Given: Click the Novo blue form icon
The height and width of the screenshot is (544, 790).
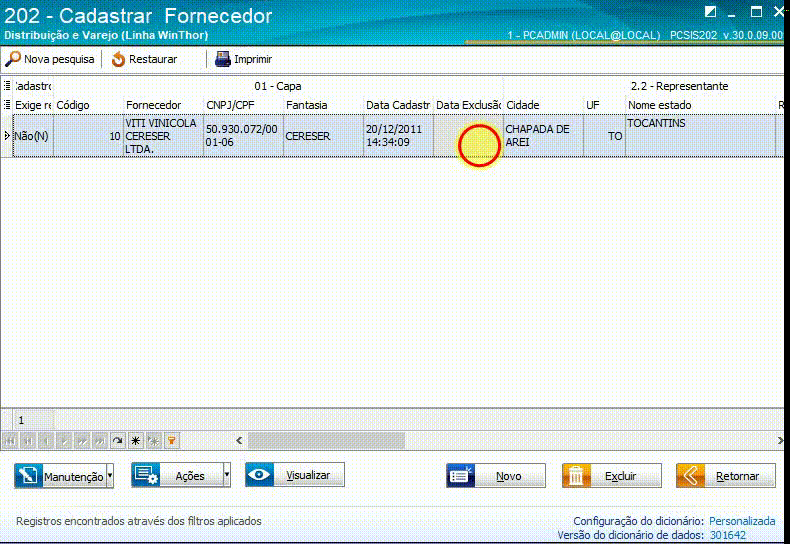Looking at the screenshot, I should pyautogui.click(x=460, y=475).
